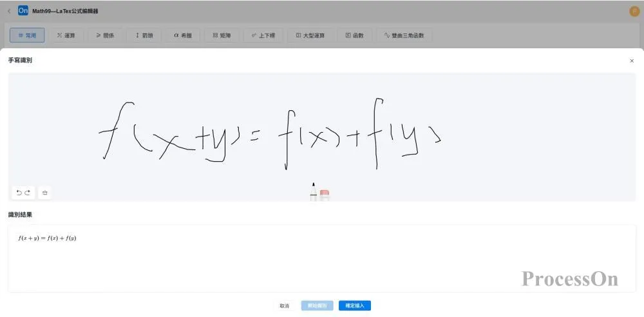The width and height of the screenshot is (644, 317).
Task: Click the back arrow beside the On logo
Action: 8,11
